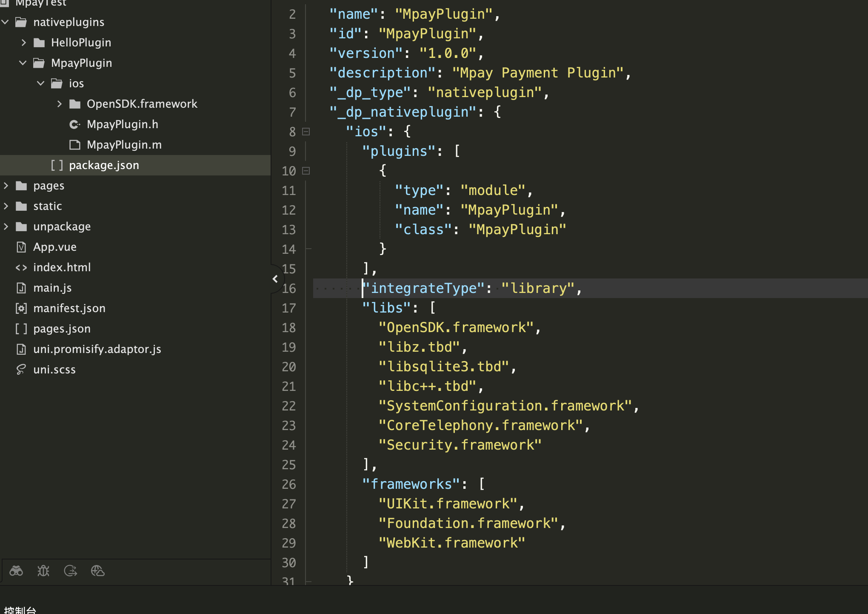This screenshot has width=868, height=614.
Task: Toggle code fold at line 10
Action: coord(306,171)
